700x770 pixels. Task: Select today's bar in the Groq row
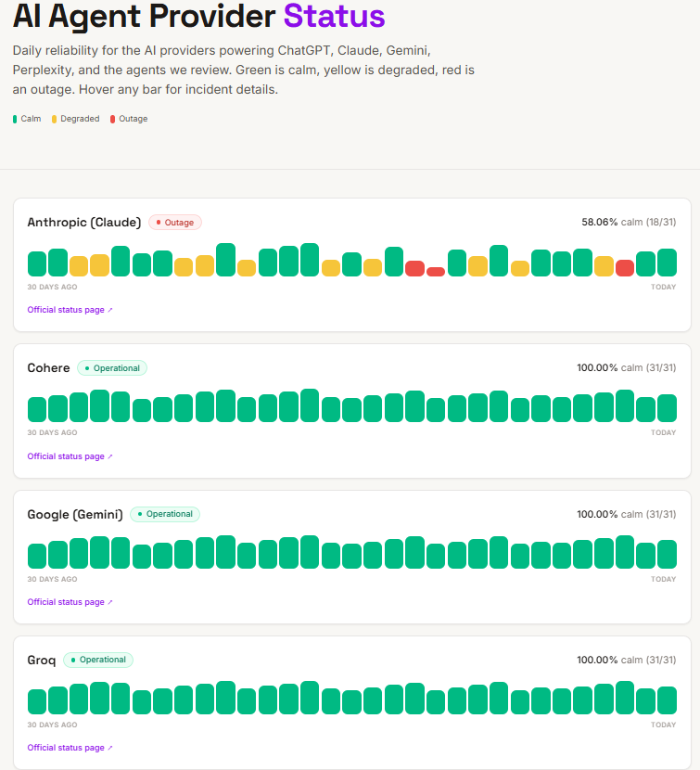pos(668,700)
